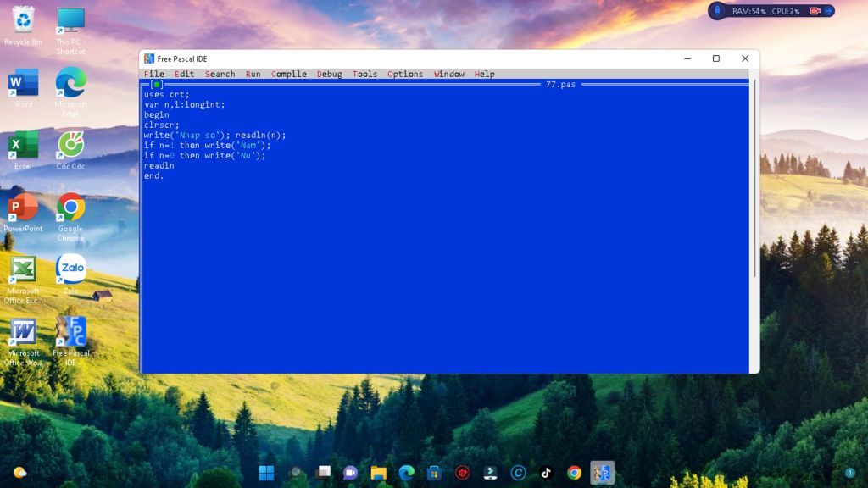Click the 'var n,i:longint;' line

point(184,104)
